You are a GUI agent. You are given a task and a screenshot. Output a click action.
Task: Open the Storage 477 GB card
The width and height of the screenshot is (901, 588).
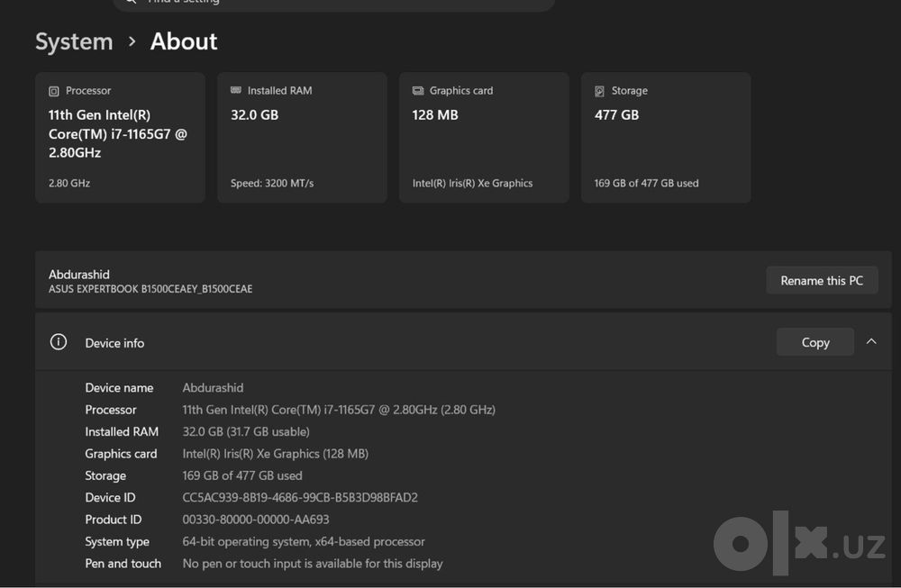tap(666, 138)
